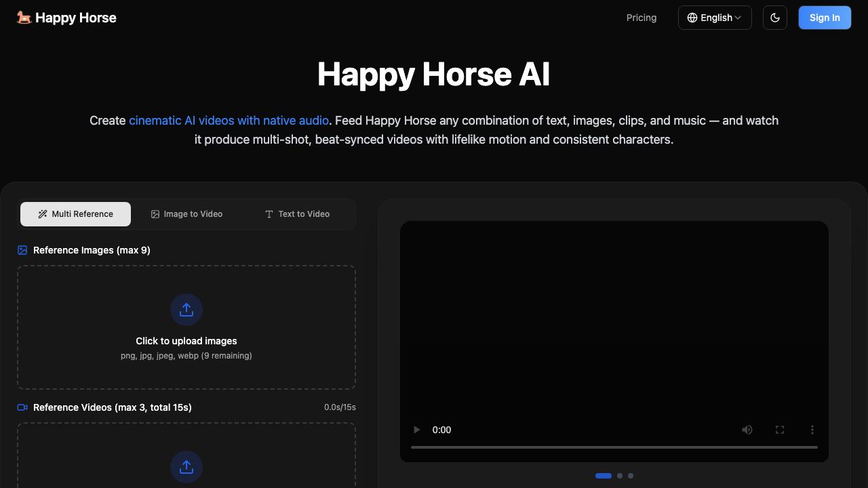Image resolution: width=868 pixels, height=488 pixels.
Task: Enter fullscreen on the video player
Action: [x=780, y=430]
